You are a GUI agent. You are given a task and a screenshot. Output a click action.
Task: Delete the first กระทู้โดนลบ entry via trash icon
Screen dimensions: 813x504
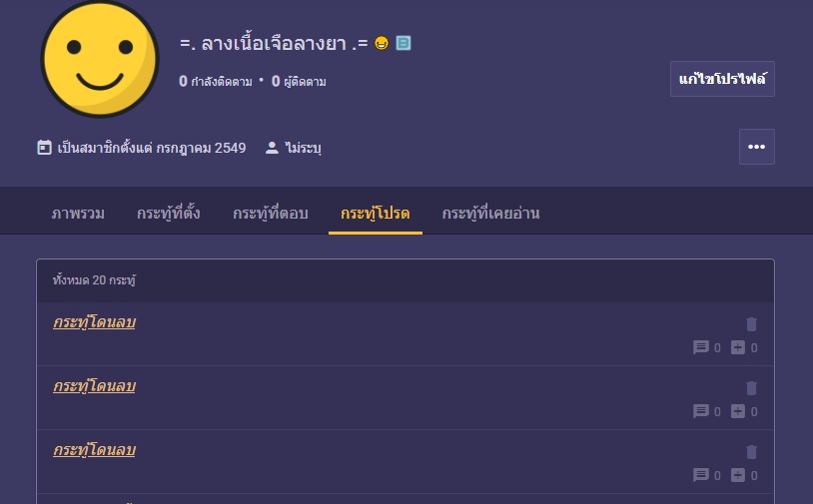click(751, 324)
